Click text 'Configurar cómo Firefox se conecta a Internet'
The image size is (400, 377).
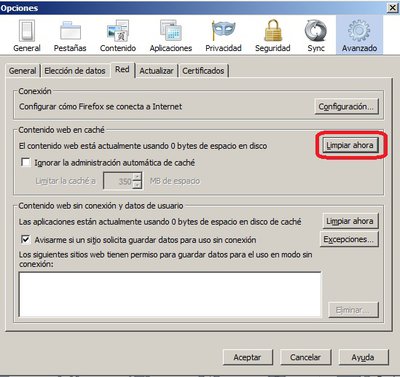[100, 107]
